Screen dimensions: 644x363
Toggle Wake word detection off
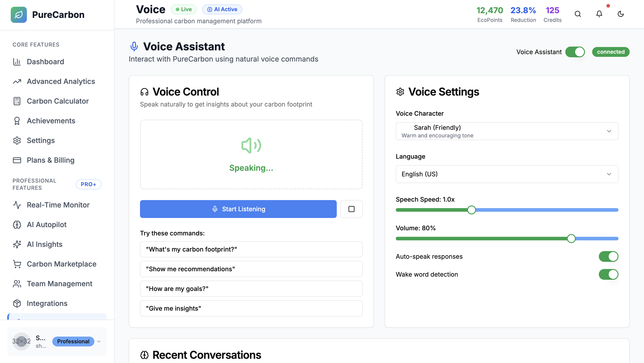[x=608, y=274]
